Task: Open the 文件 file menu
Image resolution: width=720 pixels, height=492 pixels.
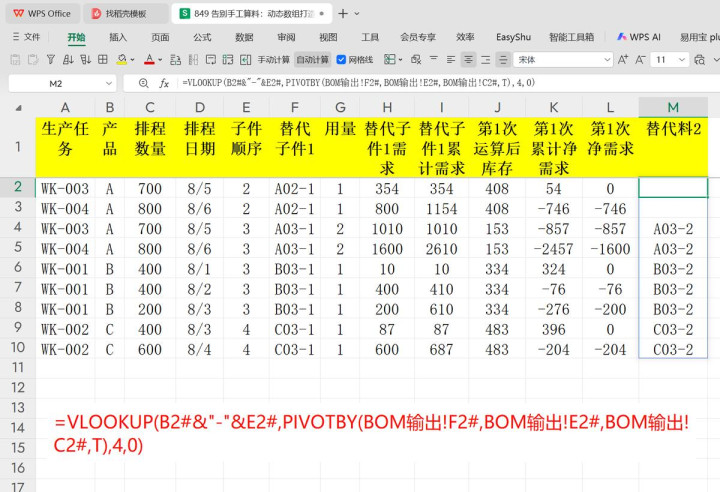Action: point(27,37)
